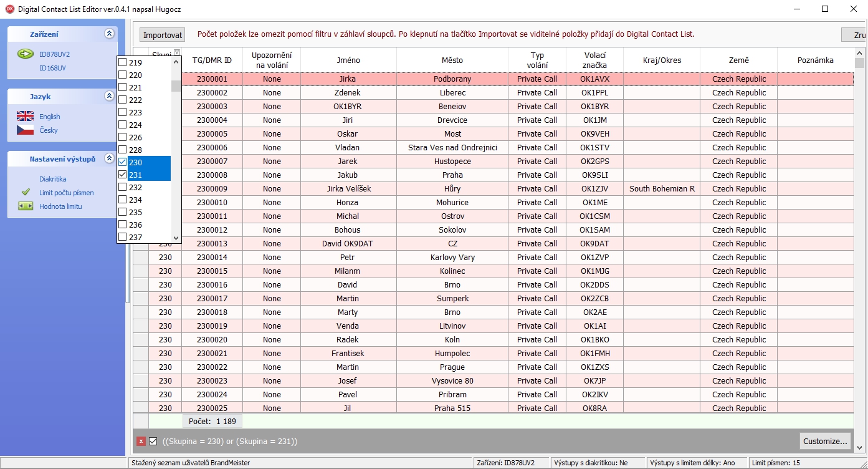Click the up arrow of the filter list scrollbar
The width and height of the screenshot is (868, 469).
pyautogui.click(x=176, y=62)
